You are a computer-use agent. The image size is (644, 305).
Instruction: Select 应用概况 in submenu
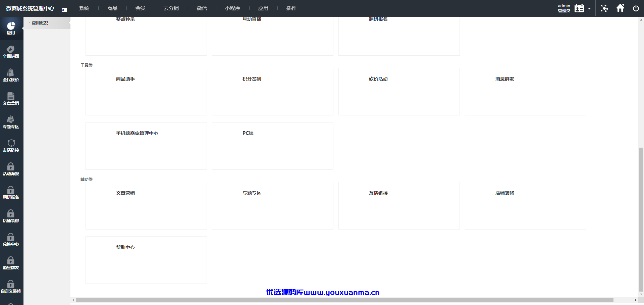(40, 23)
